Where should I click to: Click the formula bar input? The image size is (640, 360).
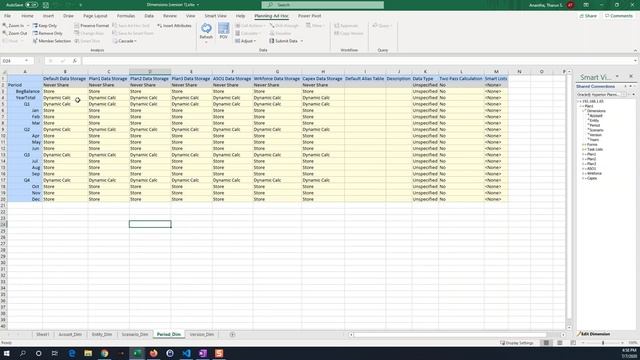pyautogui.click(x=359, y=61)
